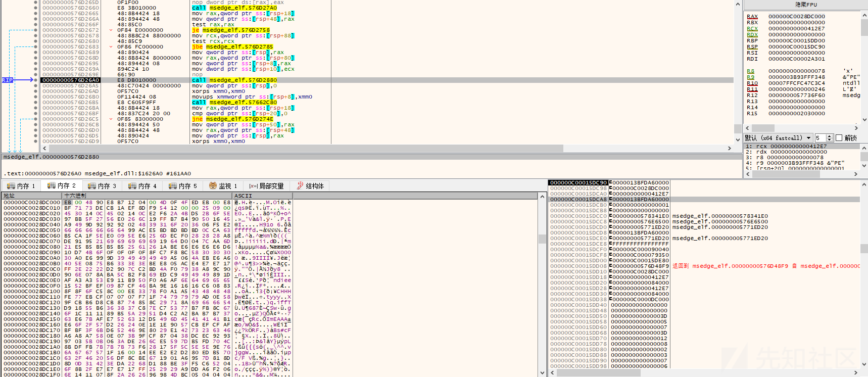Click the argument count field showing 5
Image resolution: width=868 pixels, height=377 pixels.
tap(820, 138)
